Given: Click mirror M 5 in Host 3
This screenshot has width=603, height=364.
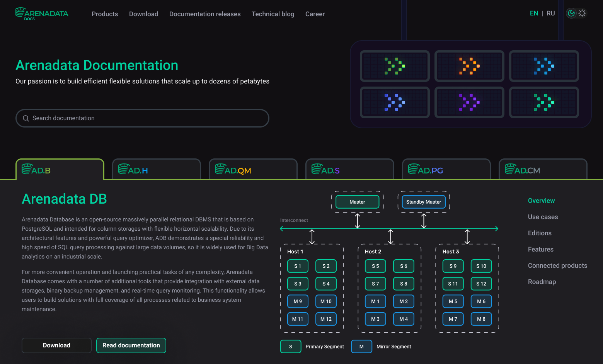Looking at the screenshot, I should tap(453, 301).
